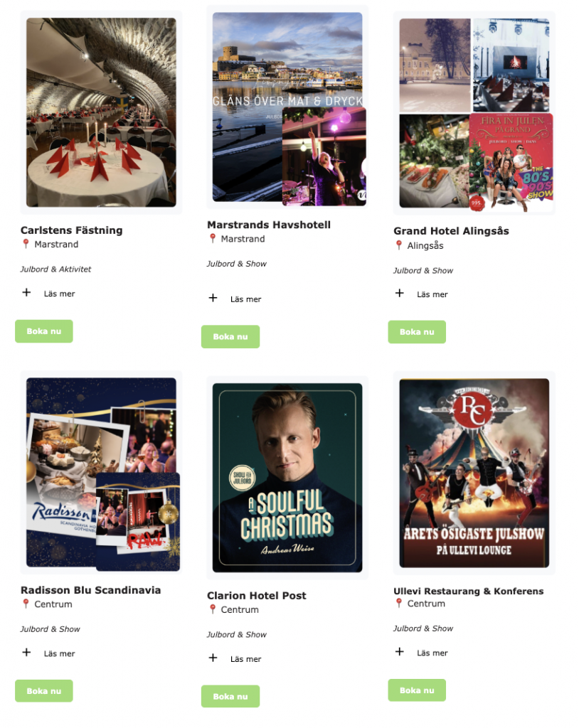The width and height of the screenshot is (579, 728).
Task: Book Carlstens Fästning with Boka nu
Action: pos(43,331)
